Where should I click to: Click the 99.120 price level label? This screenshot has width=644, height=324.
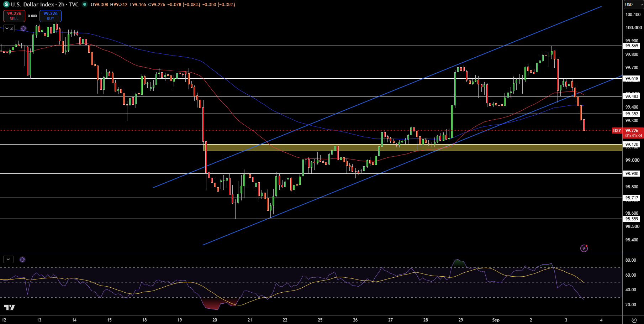632,145
